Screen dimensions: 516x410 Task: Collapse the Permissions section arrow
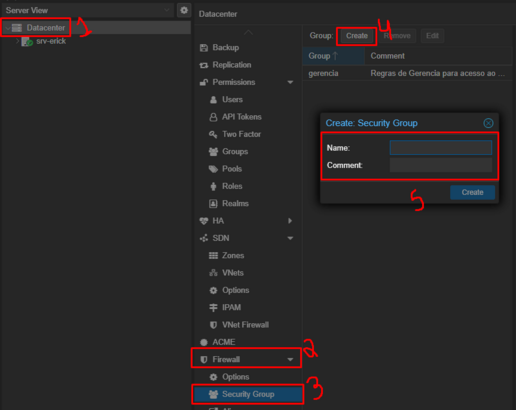click(290, 82)
